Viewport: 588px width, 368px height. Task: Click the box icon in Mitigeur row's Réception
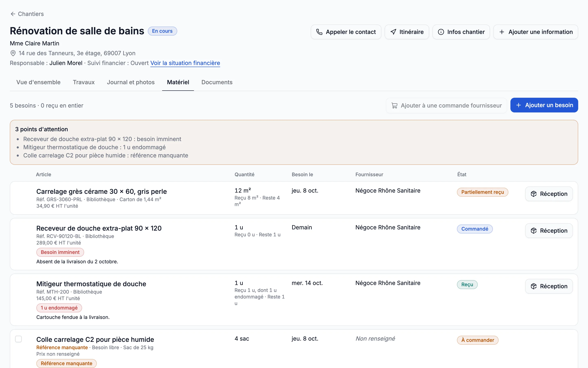533,286
